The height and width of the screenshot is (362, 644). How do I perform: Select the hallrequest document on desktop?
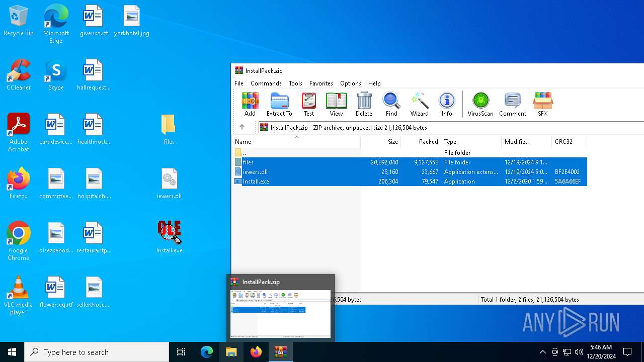pos(94,75)
